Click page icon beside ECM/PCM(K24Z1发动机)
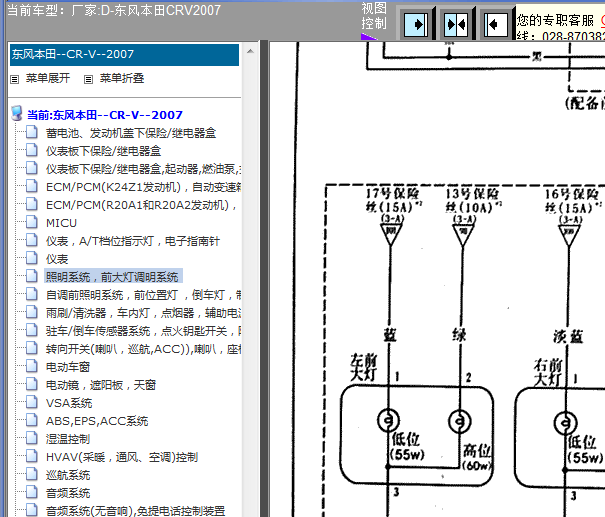This screenshot has height=517, width=605. coord(32,186)
